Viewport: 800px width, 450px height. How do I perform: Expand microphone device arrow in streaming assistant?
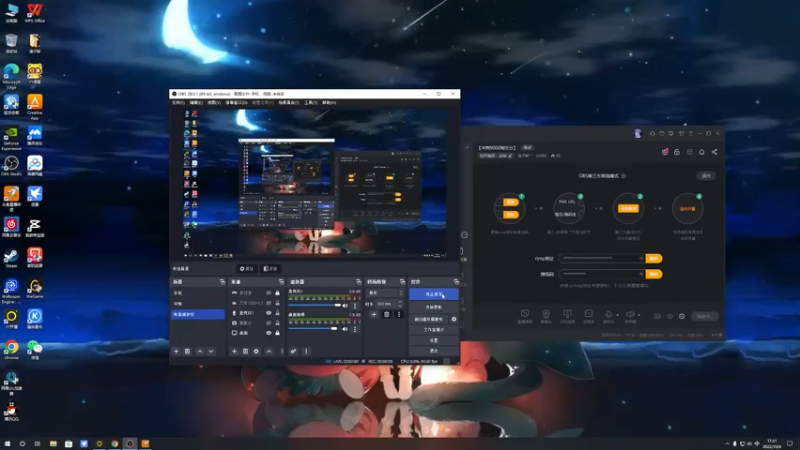(617, 315)
